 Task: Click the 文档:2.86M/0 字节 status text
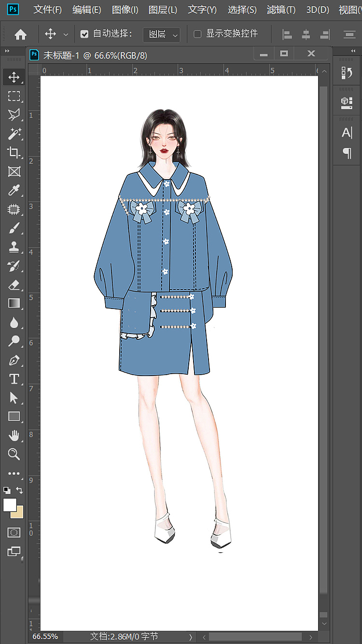pyautogui.click(x=124, y=636)
